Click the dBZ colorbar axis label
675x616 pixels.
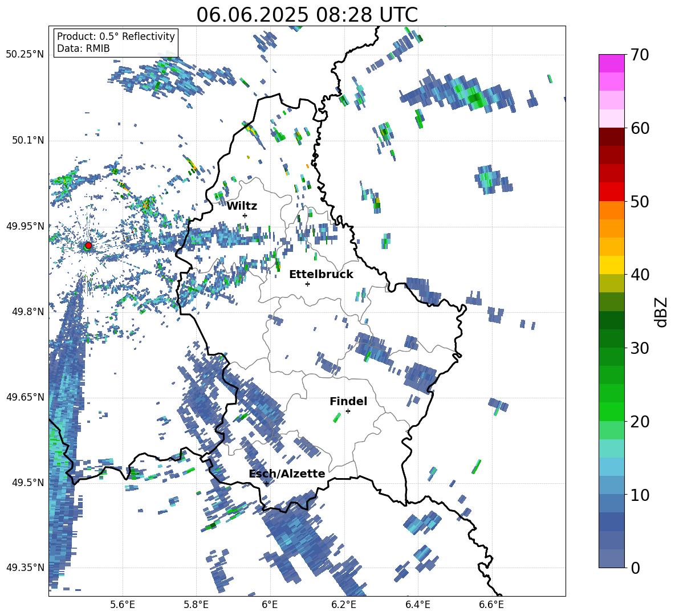(x=661, y=312)
